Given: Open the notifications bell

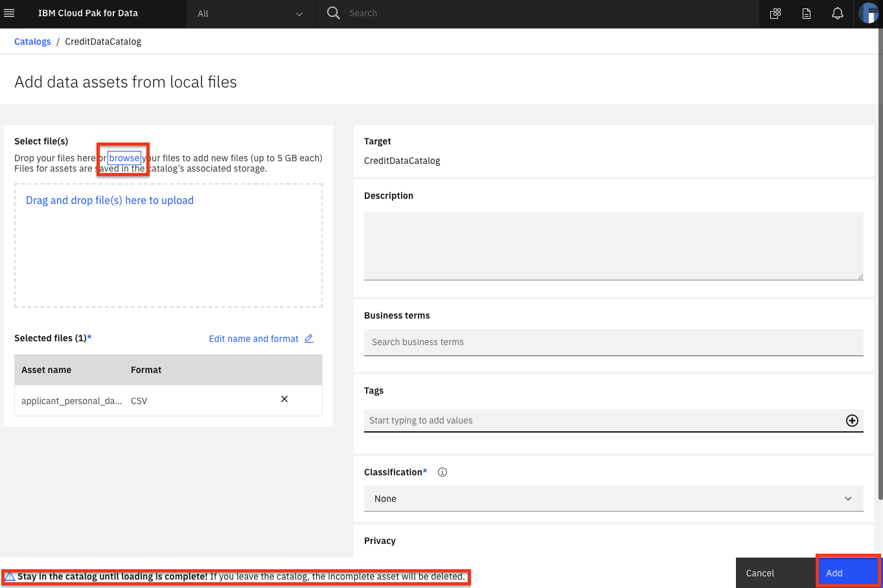Looking at the screenshot, I should [838, 14].
